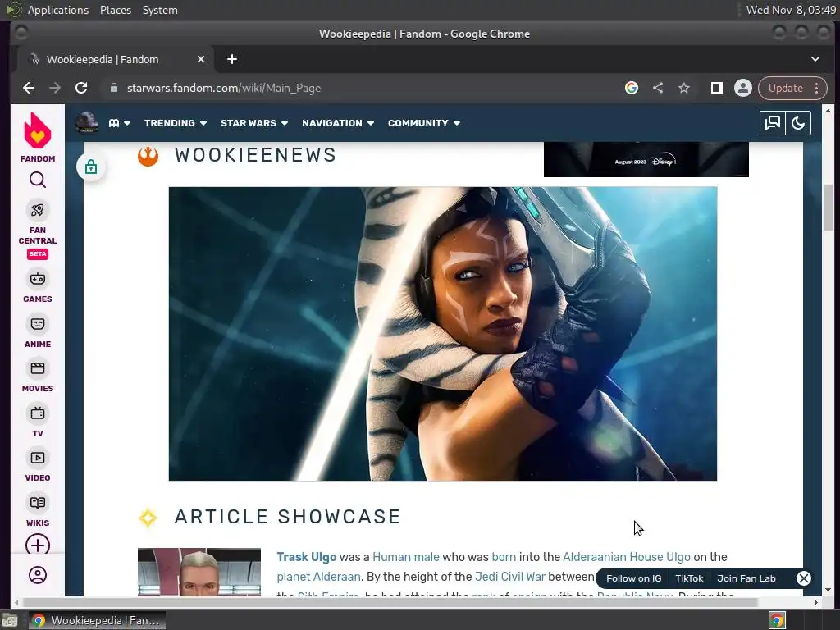Click Join Fan Lab

(746, 578)
